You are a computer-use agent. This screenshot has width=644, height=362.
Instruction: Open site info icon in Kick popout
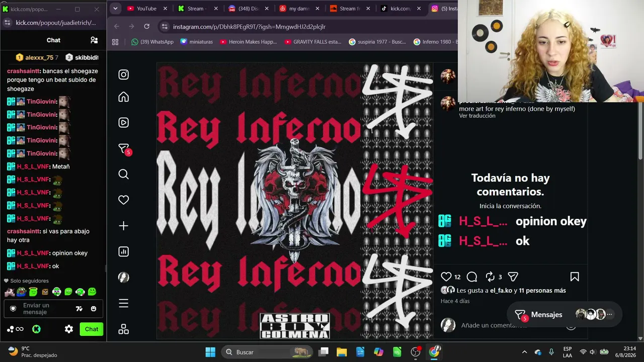7,23
